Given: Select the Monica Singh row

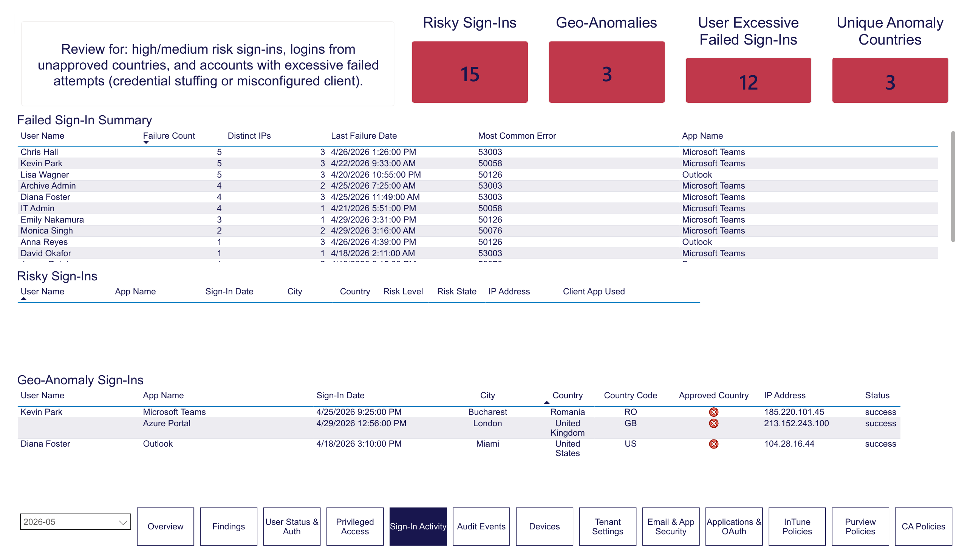Looking at the screenshot, I should [x=478, y=231].
